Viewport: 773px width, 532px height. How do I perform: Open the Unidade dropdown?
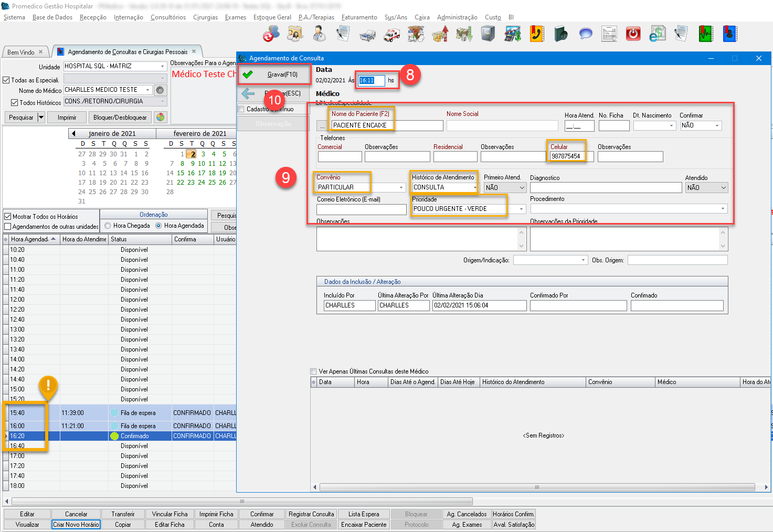pyautogui.click(x=163, y=66)
